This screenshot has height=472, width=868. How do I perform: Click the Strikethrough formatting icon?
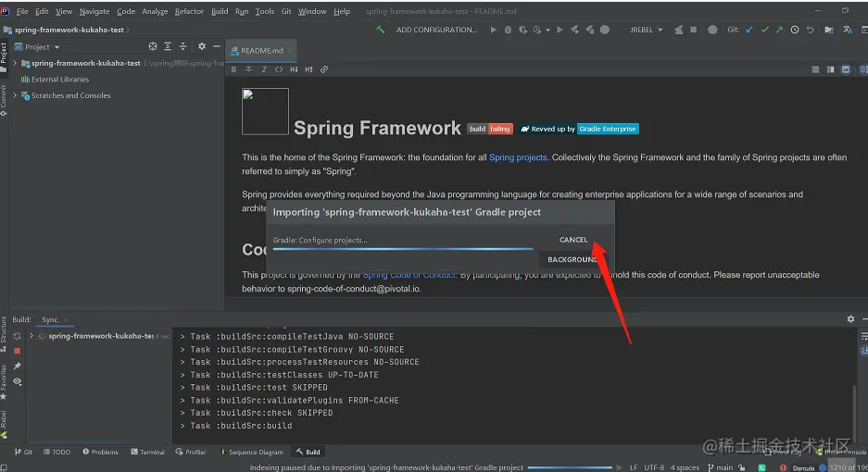248,69
